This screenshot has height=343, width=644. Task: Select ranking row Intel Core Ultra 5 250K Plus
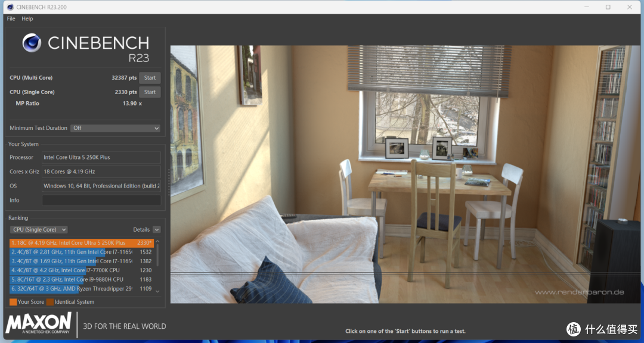coord(82,242)
